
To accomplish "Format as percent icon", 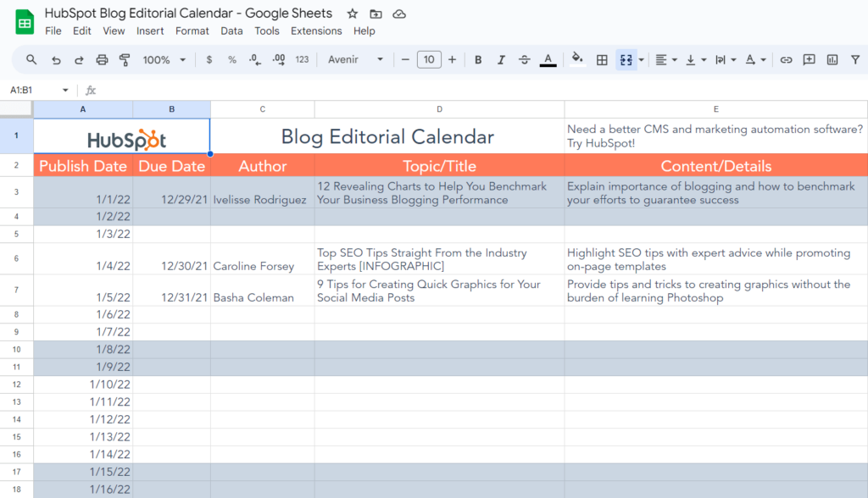I will click(232, 60).
